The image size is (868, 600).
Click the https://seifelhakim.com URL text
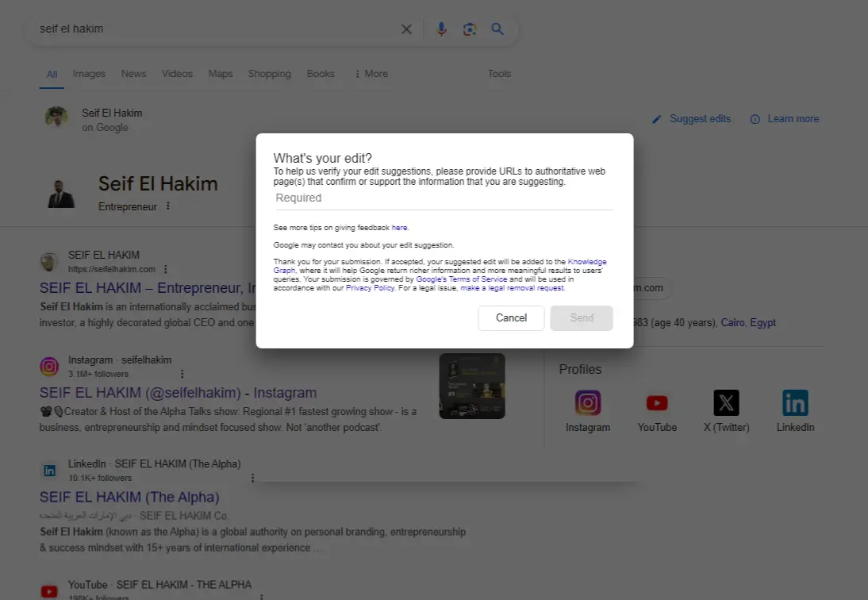[x=112, y=269]
